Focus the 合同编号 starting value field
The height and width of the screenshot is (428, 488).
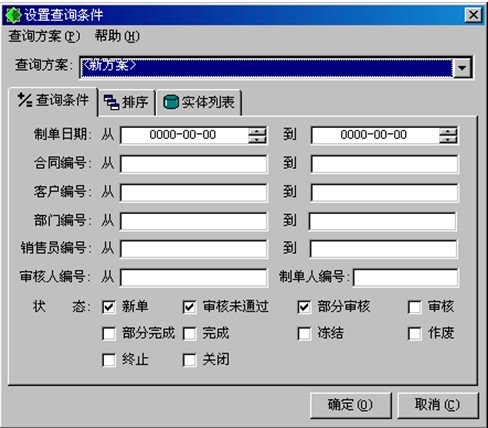point(194,164)
